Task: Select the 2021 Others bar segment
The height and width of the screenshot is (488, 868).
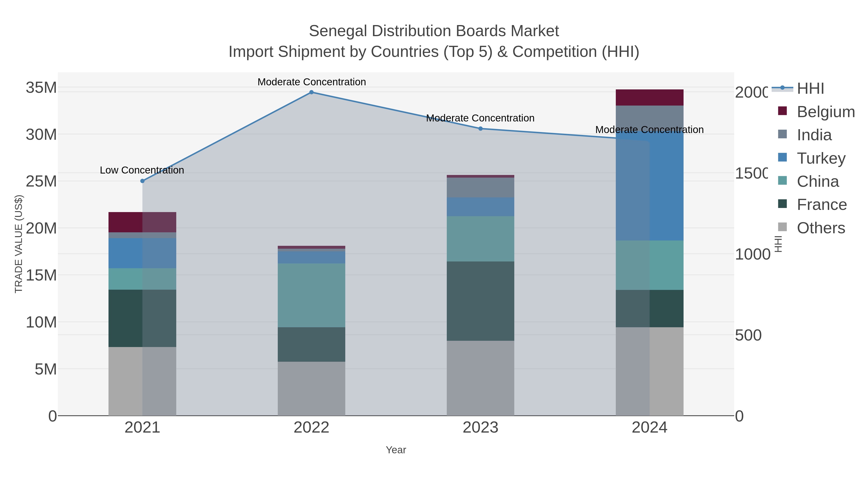Action: [x=142, y=381]
